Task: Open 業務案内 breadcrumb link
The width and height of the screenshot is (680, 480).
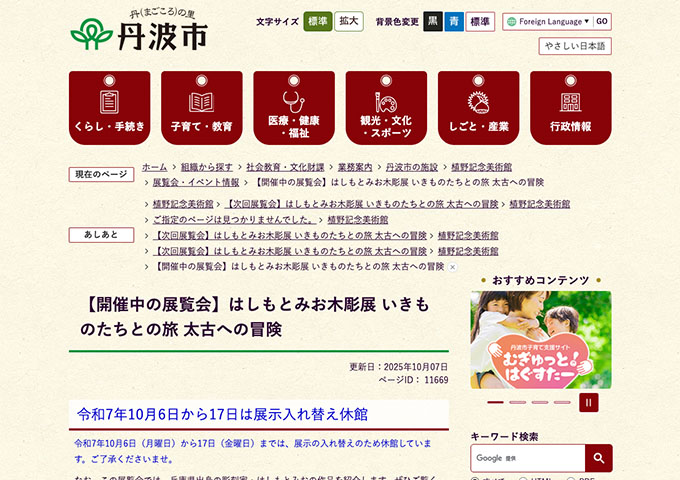Action: coord(355,167)
